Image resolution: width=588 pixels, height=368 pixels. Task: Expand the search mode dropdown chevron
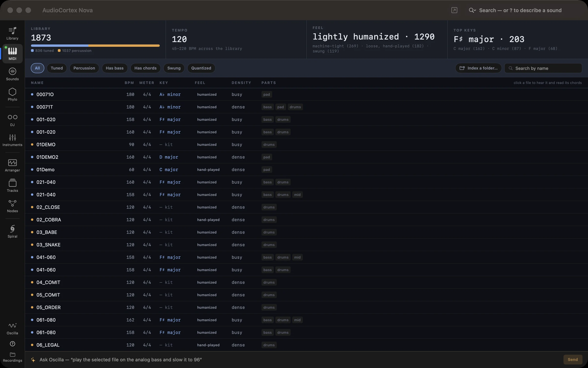tap(475, 11)
